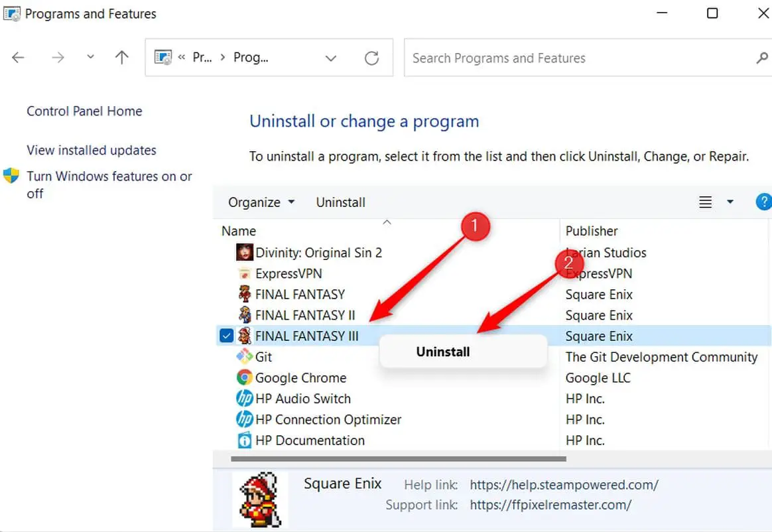Select the ExpressVPN program icon
This screenshot has width=772, height=532.
pos(245,273)
